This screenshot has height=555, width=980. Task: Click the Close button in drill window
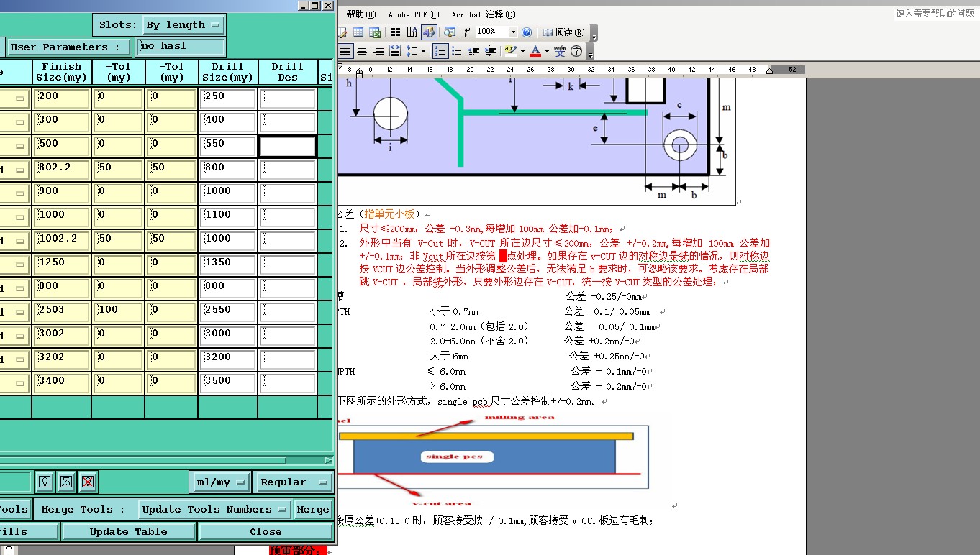tap(266, 531)
